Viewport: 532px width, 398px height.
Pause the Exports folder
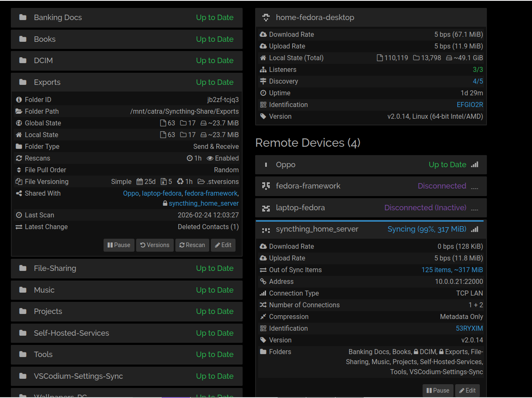(x=119, y=245)
